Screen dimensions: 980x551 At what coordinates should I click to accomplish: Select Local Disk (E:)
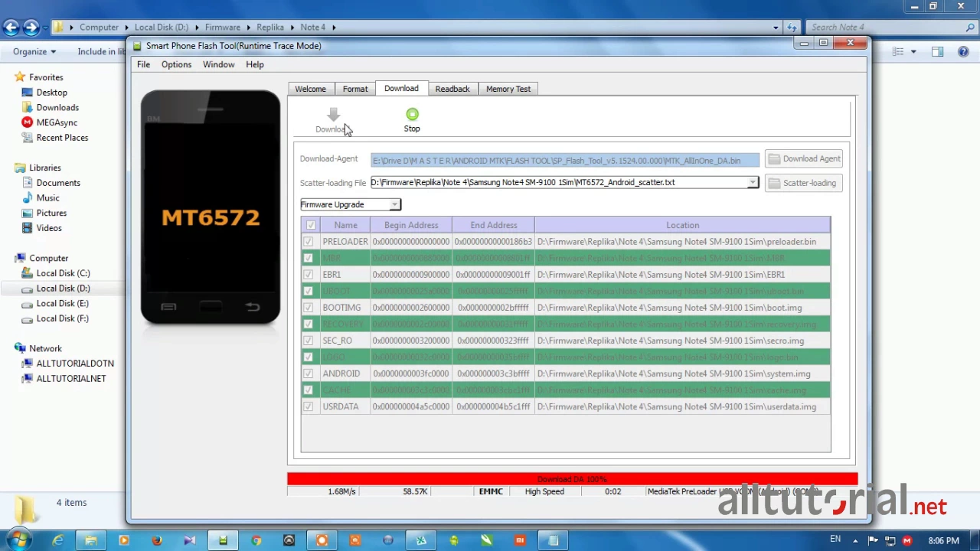pos(62,303)
